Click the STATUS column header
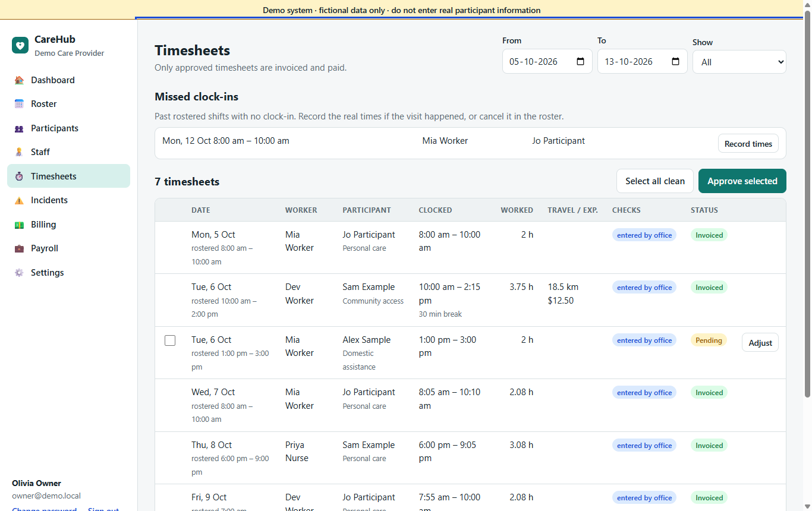Viewport: 812px width, 511px height. (704, 210)
